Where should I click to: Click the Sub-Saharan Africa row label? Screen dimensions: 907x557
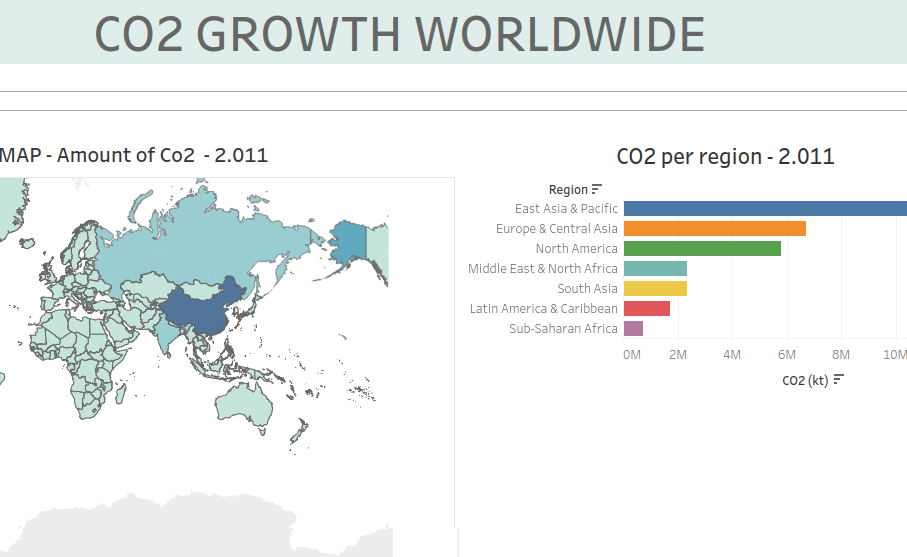tap(563, 329)
